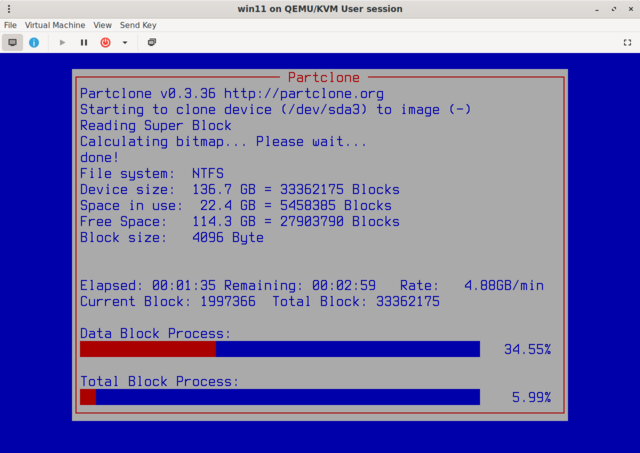The image size is (640, 453).
Task: Click the red shut down power icon
Action: 105,43
